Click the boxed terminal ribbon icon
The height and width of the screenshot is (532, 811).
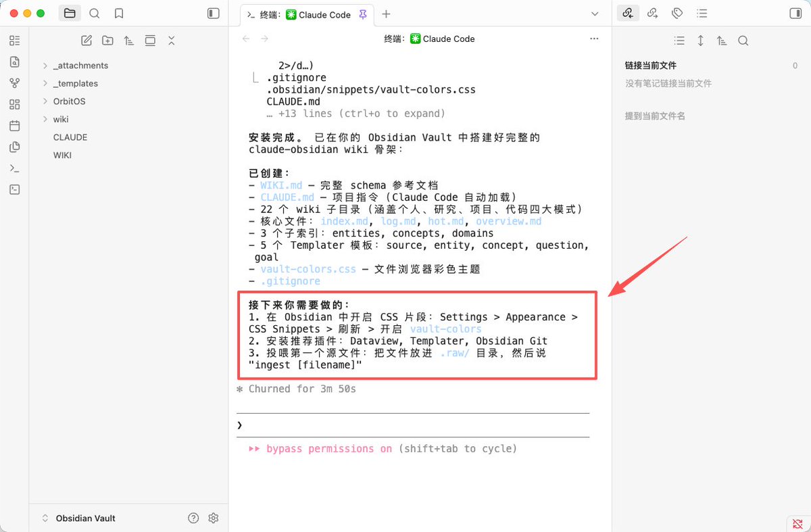(x=15, y=190)
